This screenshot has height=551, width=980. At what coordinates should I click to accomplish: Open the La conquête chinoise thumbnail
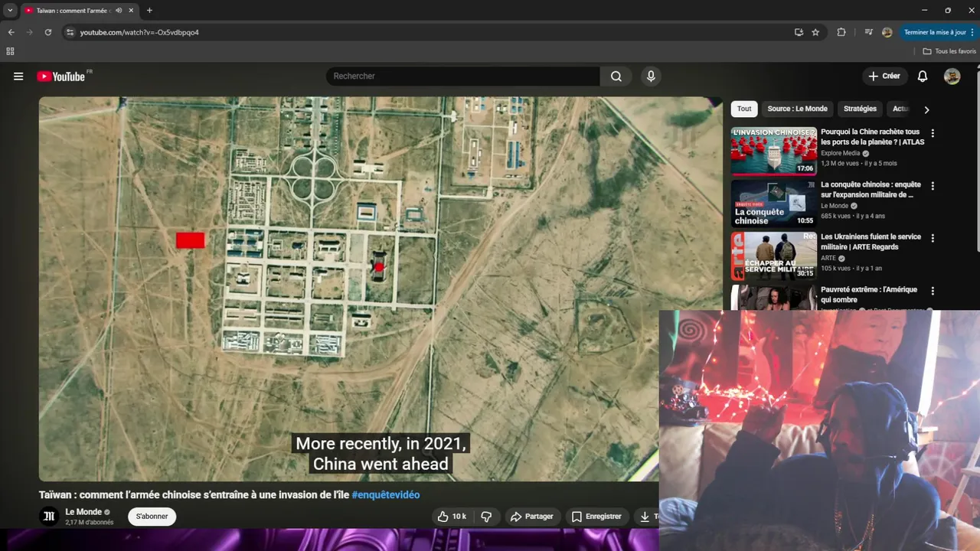(773, 204)
